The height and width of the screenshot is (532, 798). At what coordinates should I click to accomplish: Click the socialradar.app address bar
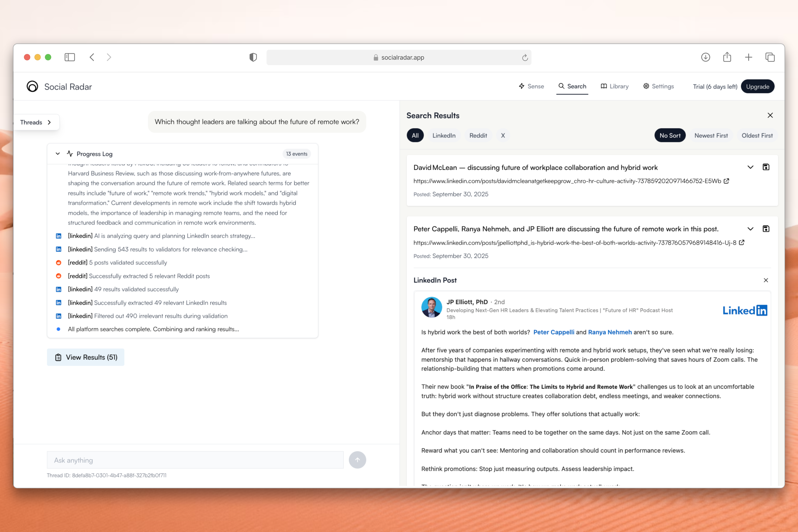click(399, 58)
